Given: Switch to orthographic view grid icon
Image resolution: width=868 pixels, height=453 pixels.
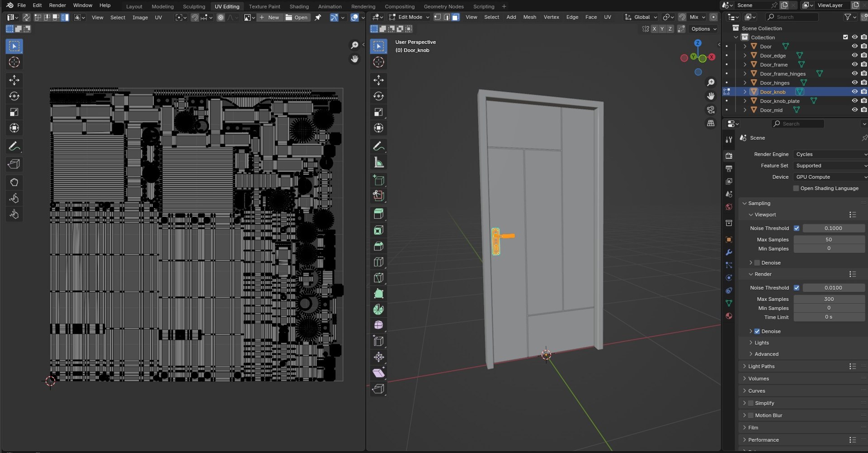Looking at the screenshot, I should coord(711,124).
